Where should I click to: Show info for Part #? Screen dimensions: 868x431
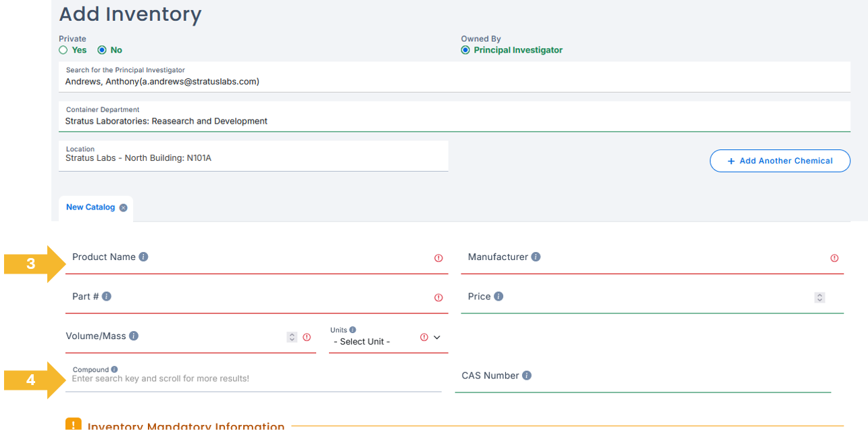[x=107, y=296]
